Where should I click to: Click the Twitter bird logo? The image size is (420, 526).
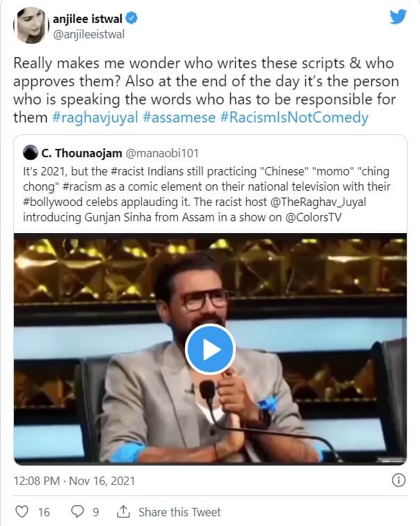[397, 17]
